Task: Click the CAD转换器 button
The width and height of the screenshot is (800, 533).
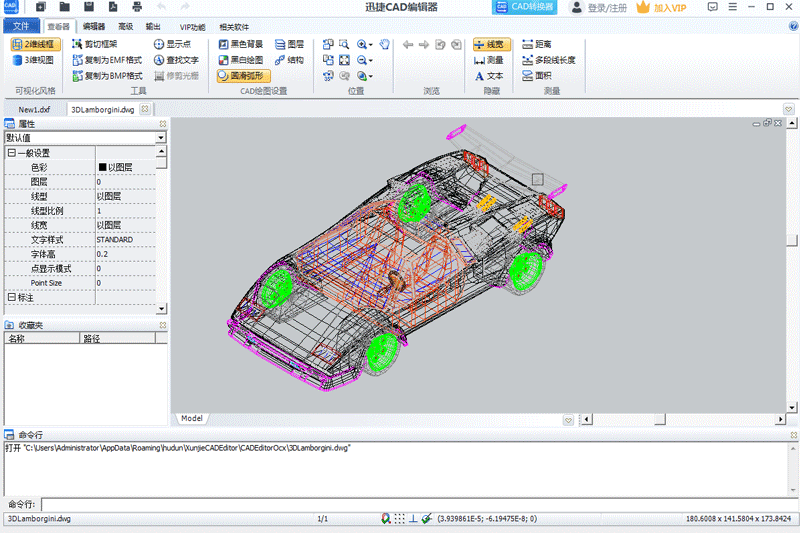Action: tap(524, 7)
